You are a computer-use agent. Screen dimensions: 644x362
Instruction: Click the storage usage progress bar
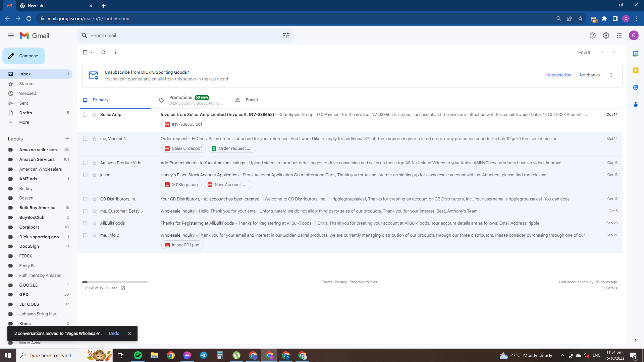115,282
